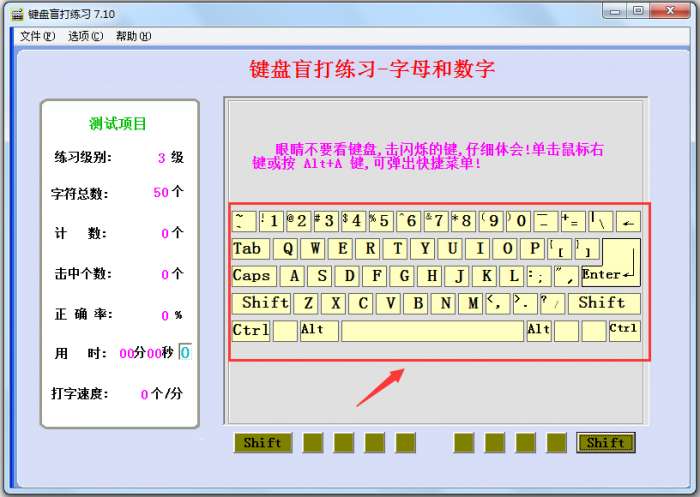Click the right Shift finger indicator below keyboard
The width and height of the screenshot is (700, 497).
tap(606, 443)
